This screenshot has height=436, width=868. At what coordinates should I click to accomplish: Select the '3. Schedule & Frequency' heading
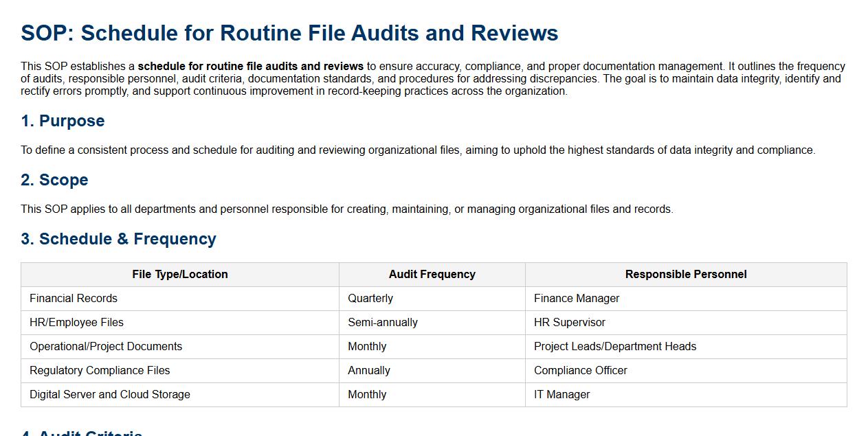118,239
